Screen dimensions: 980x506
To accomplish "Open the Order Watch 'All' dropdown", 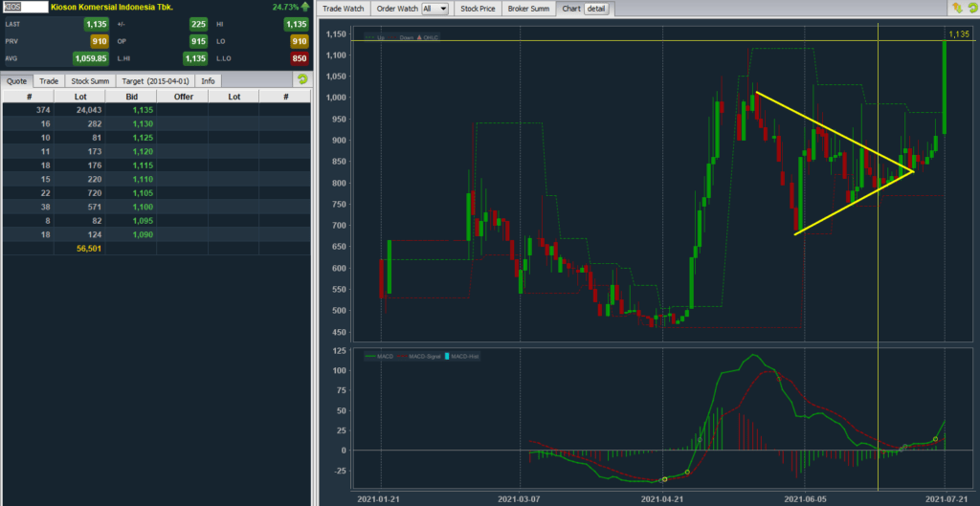I will [x=435, y=9].
